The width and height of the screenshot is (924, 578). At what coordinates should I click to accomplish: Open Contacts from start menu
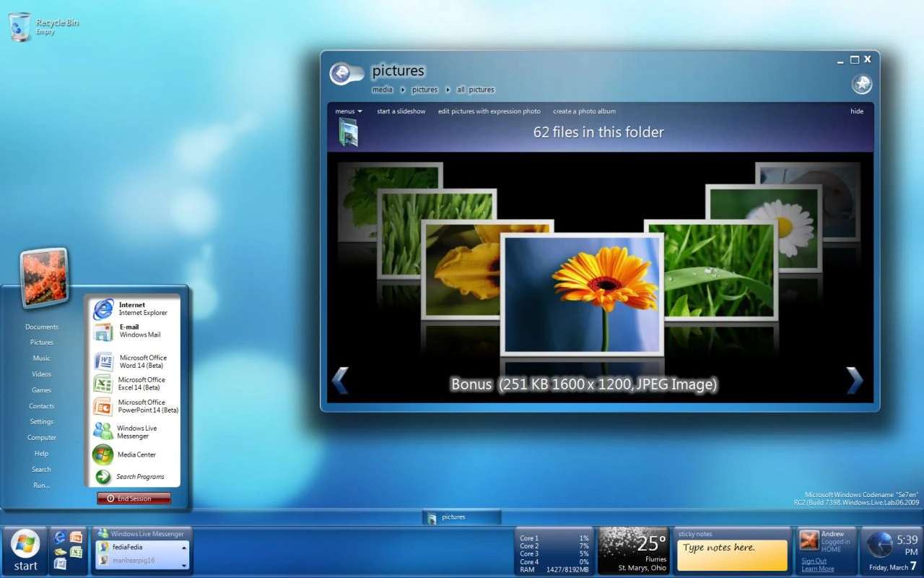pos(42,406)
